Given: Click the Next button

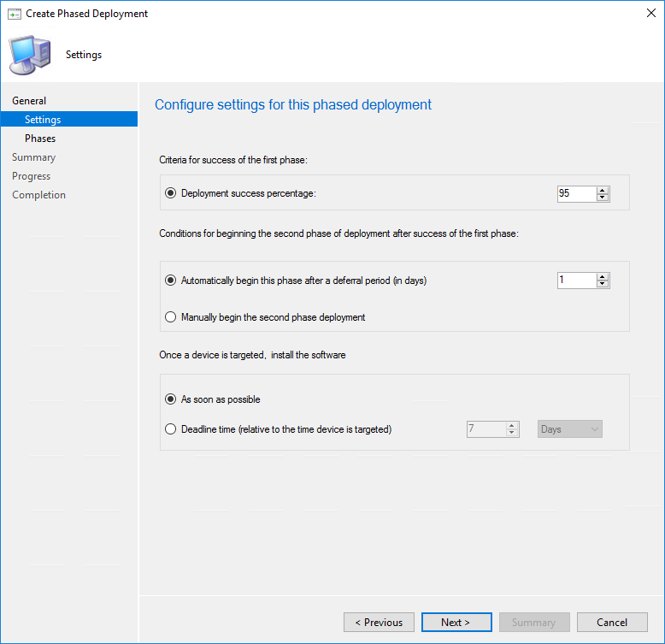Looking at the screenshot, I should [456, 623].
